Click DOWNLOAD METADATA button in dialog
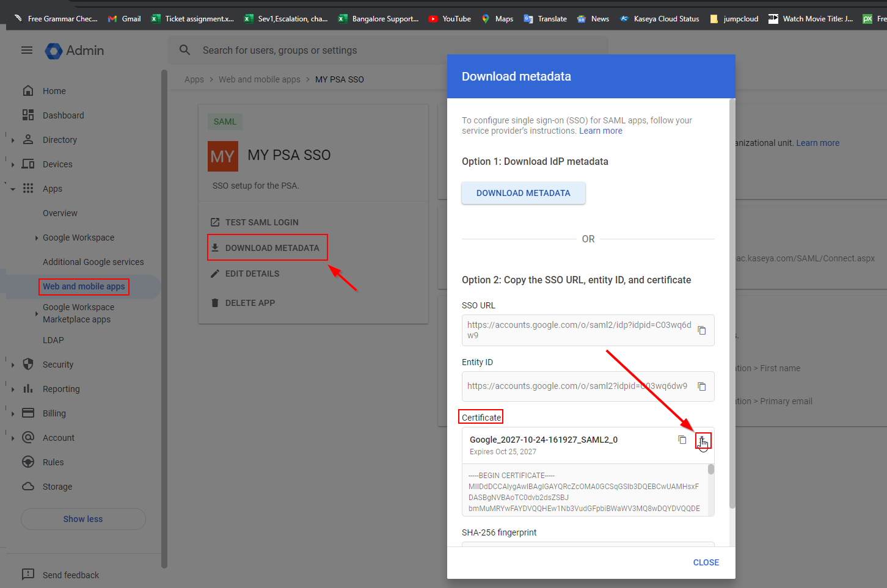Screen dimensions: 887x588 click(524, 193)
